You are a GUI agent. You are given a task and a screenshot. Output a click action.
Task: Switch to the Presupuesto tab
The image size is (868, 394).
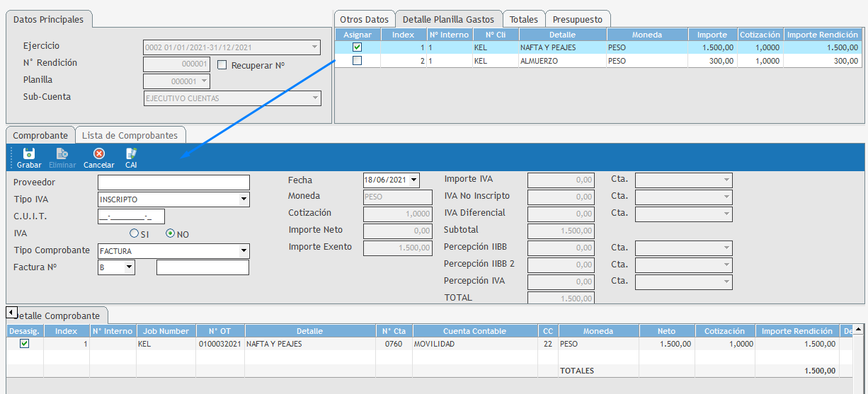[x=578, y=20]
